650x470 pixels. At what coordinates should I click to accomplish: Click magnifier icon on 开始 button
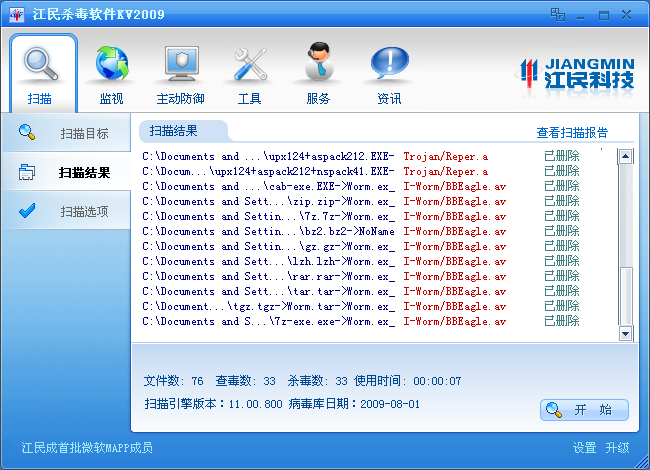click(554, 410)
